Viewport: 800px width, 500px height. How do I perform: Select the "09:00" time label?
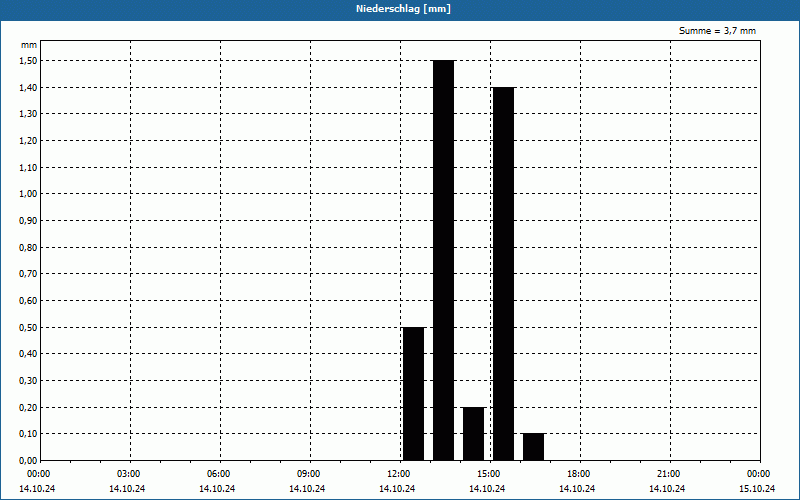point(309,474)
